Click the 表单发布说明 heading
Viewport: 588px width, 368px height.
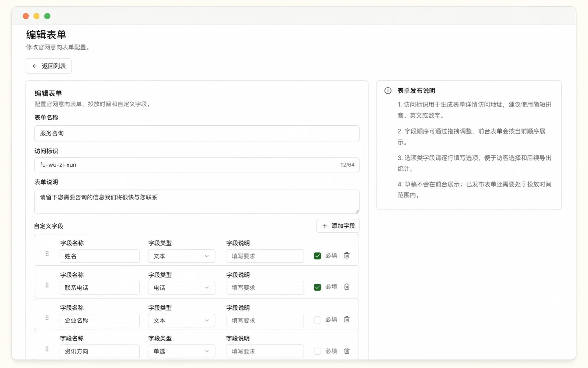[x=416, y=91]
